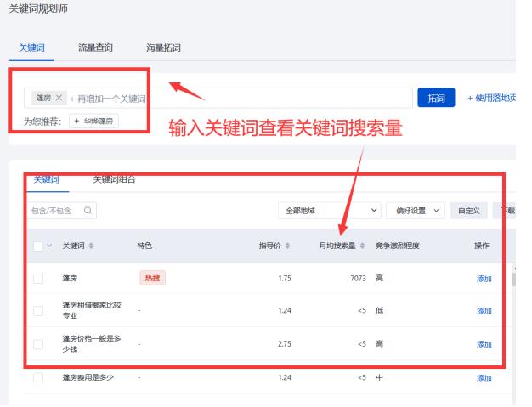Click the 竞争激烈程度 column header
Viewport: 532px width, 407px height.
click(x=397, y=246)
